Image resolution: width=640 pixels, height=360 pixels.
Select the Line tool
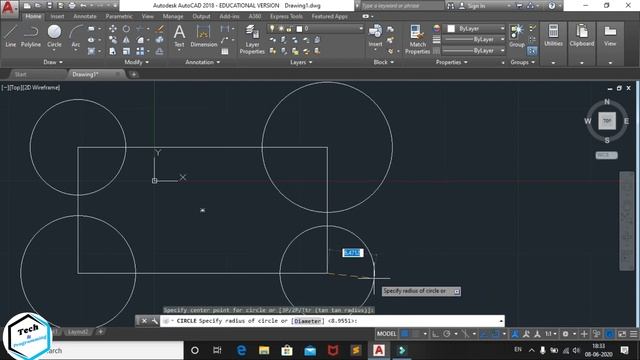[11, 36]
